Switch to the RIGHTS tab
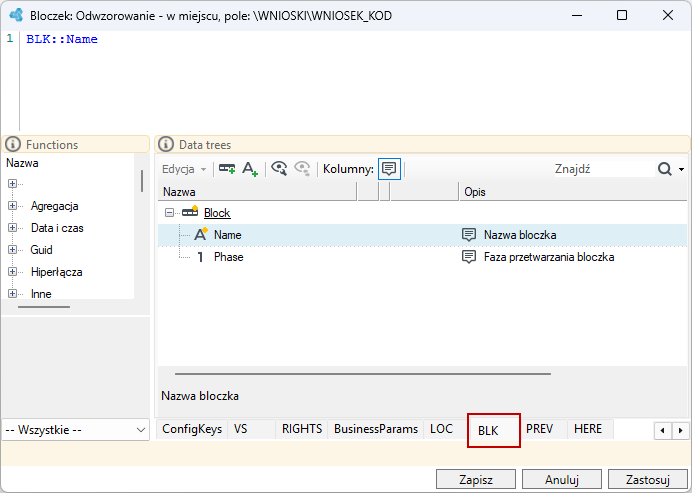692x493 pixels. tap(302, 429)
